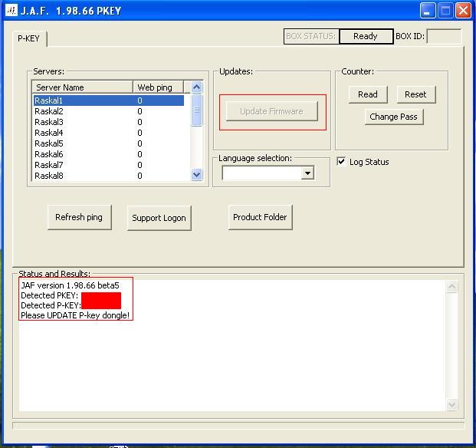The width and height of the screenshot is (476, 448).
Task: Click the Server Name column header
Action: coord(82,87)
